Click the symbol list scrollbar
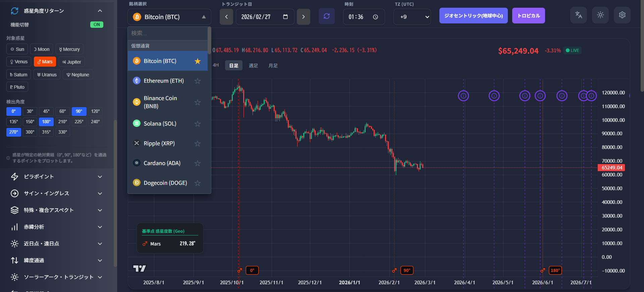 [x=209, y=40]
